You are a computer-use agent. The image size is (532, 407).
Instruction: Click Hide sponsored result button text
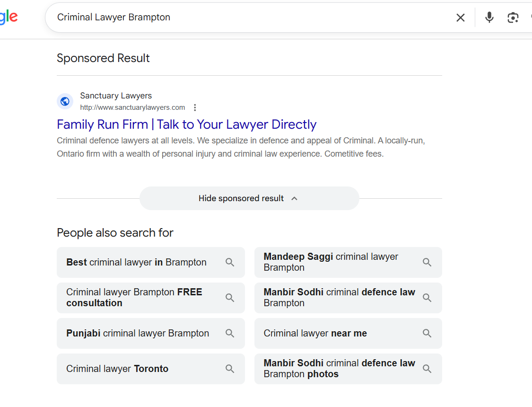click(241, 198)
